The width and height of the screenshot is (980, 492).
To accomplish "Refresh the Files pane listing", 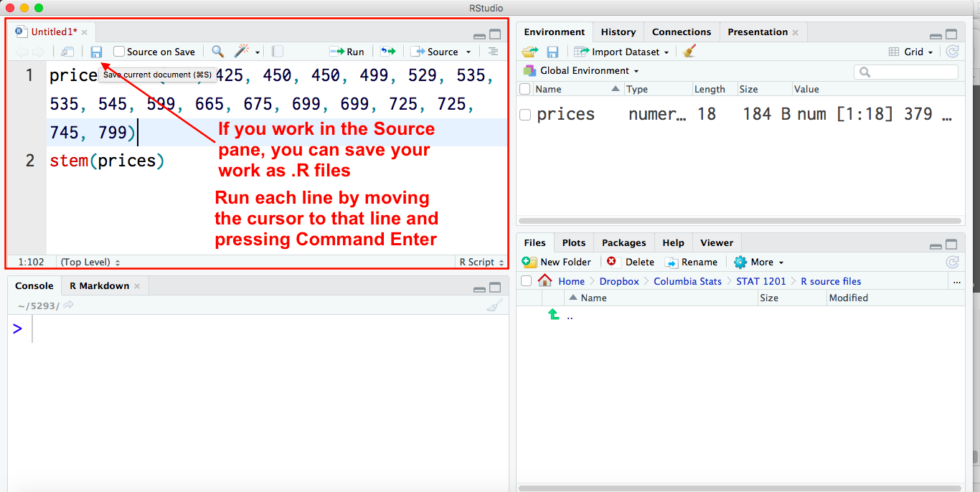I will (x=952, y=262).
